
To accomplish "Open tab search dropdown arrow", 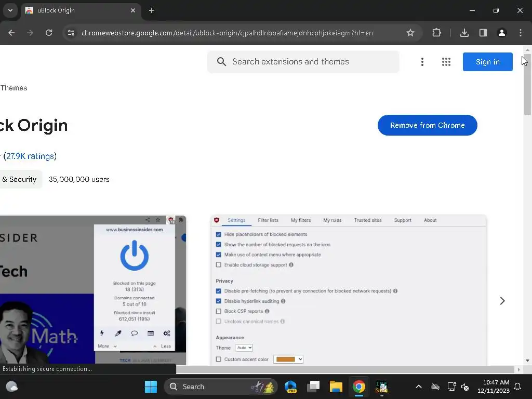I will coord(10,10).
